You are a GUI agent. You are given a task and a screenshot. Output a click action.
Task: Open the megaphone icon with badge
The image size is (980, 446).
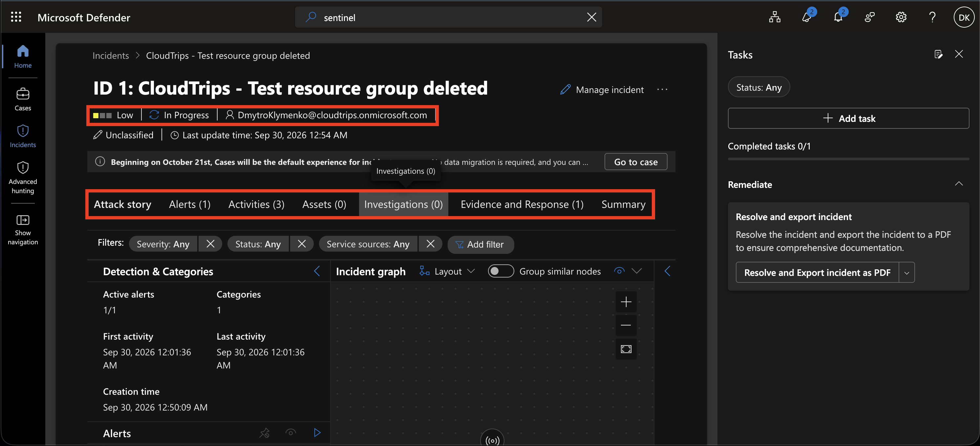point(806,17)
